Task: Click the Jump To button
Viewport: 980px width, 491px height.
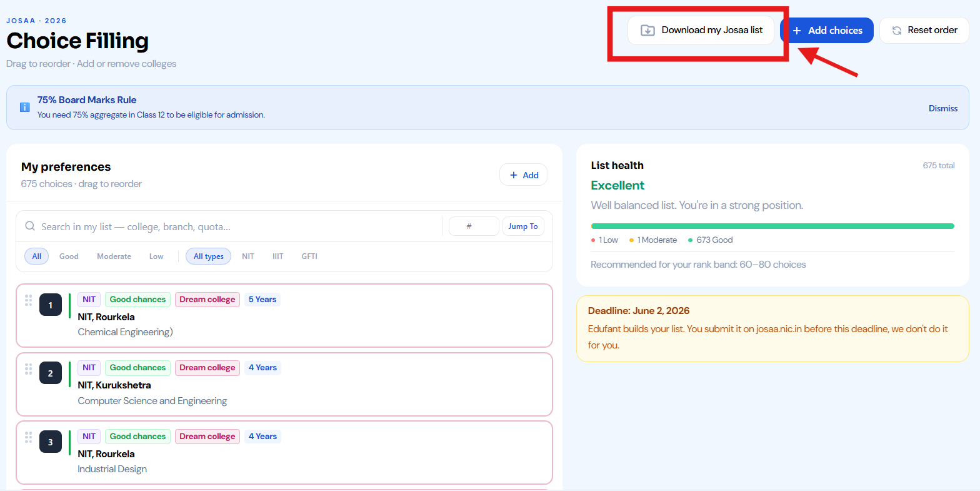Action: tap(523, 226)
